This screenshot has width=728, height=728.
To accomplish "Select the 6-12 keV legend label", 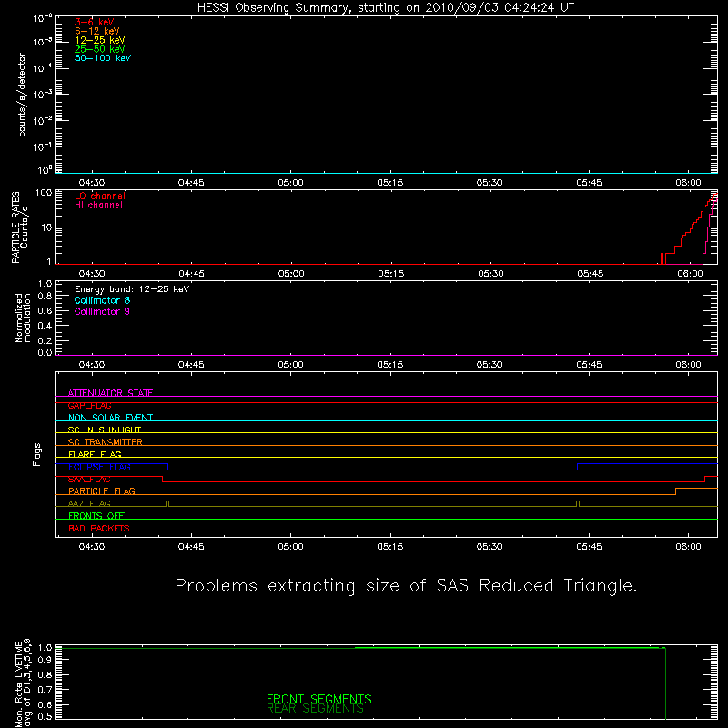I will 97,31.
